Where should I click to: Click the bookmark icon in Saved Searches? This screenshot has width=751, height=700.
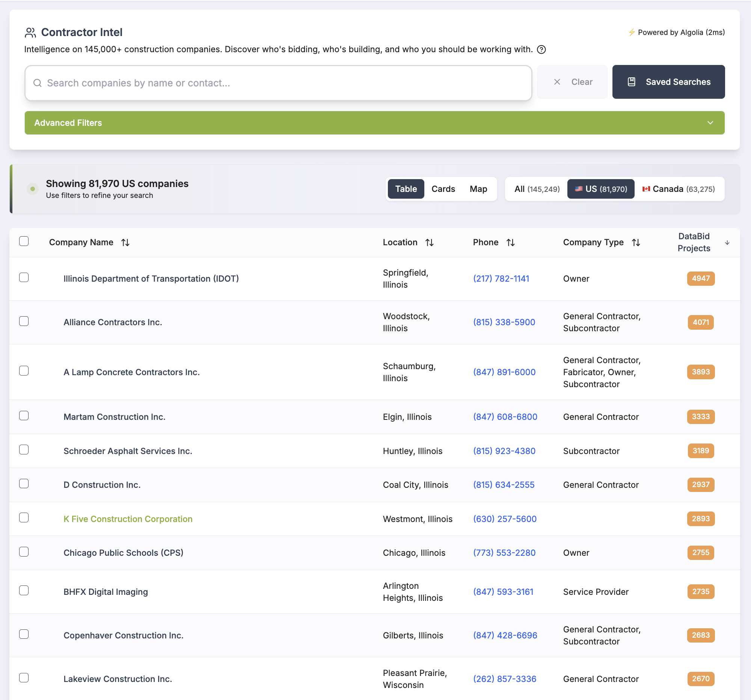point(632,82)
